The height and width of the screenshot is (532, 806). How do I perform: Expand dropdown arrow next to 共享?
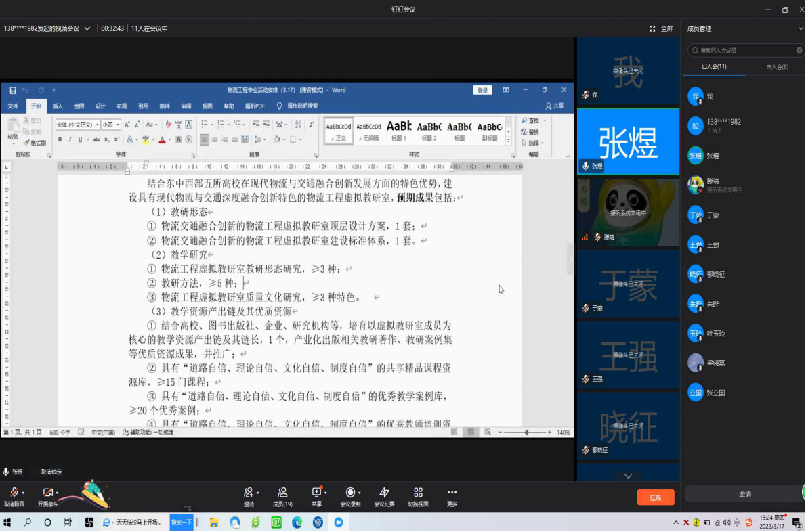(326, 493)
